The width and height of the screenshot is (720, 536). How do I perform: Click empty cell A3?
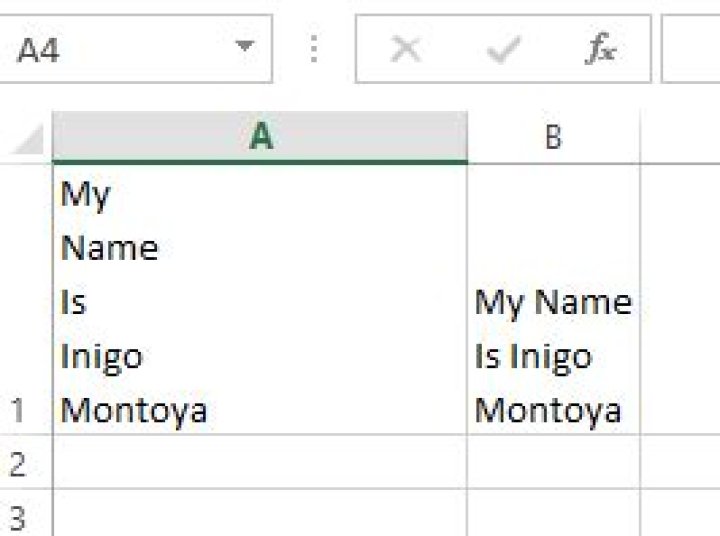(260, 513)
